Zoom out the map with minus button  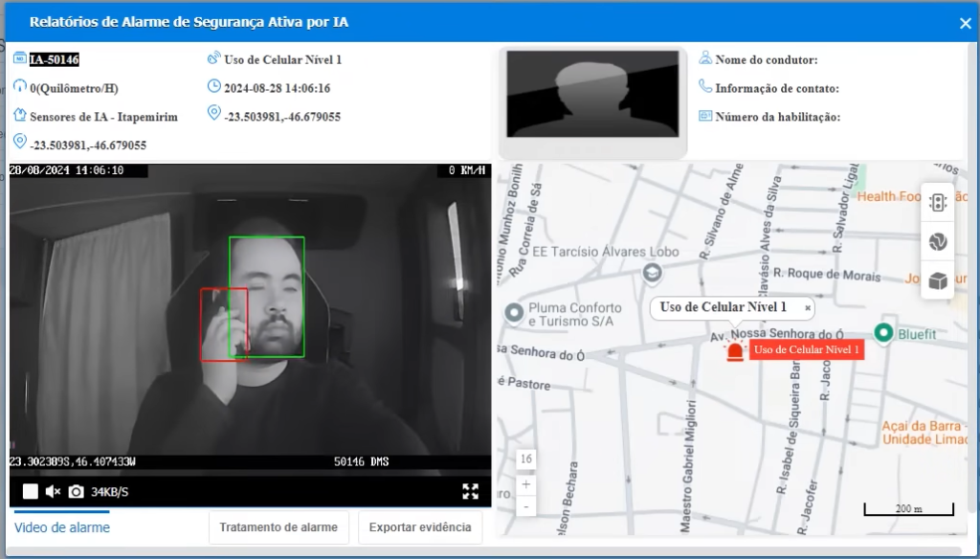[x=526, y=505]
